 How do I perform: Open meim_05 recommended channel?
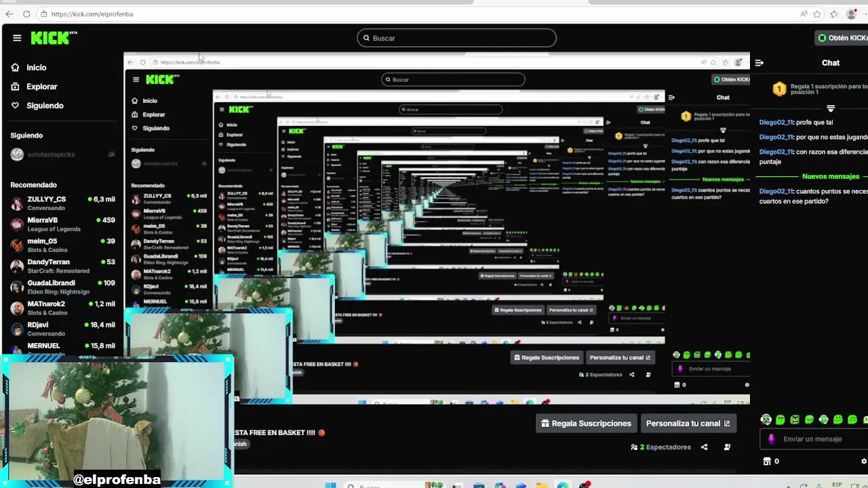pos(62,245)
